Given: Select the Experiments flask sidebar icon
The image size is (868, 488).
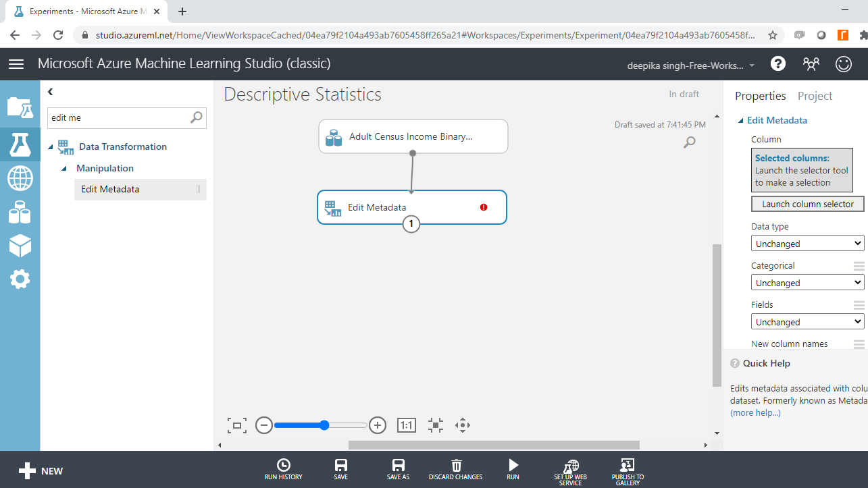Looking at the screenshot, I should [x=20, y=144].
